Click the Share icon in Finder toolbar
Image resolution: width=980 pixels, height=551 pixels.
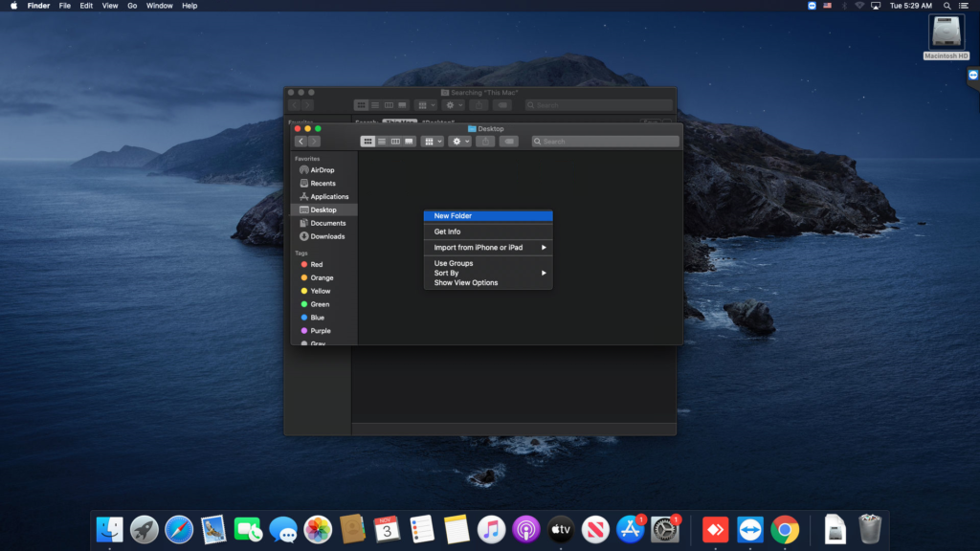[486, 141]
